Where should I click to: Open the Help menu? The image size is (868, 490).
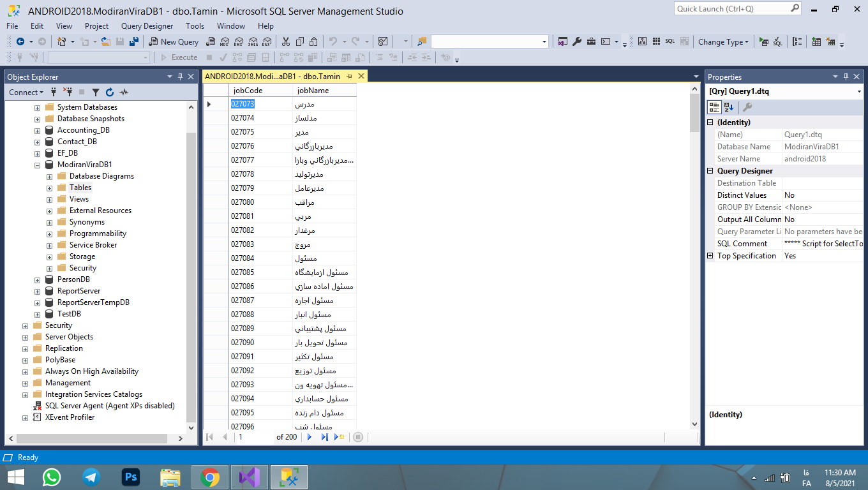coord(266,26)
